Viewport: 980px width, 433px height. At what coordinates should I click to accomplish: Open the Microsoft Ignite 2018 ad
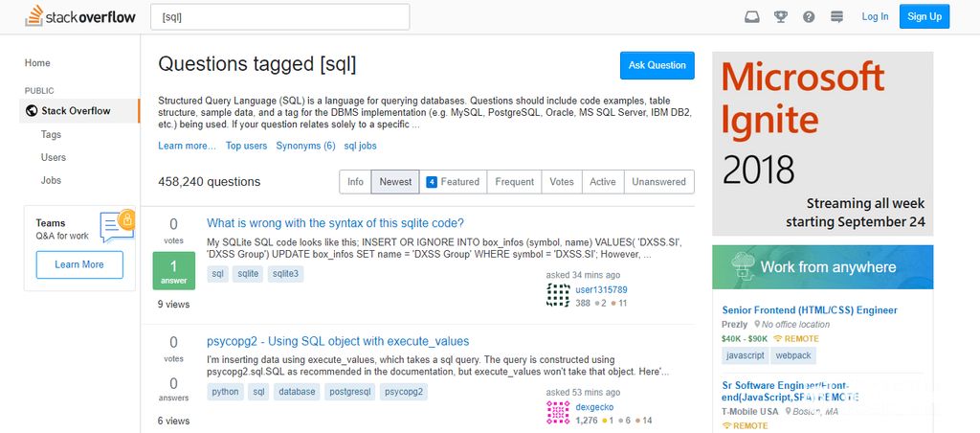pos(822,144)
